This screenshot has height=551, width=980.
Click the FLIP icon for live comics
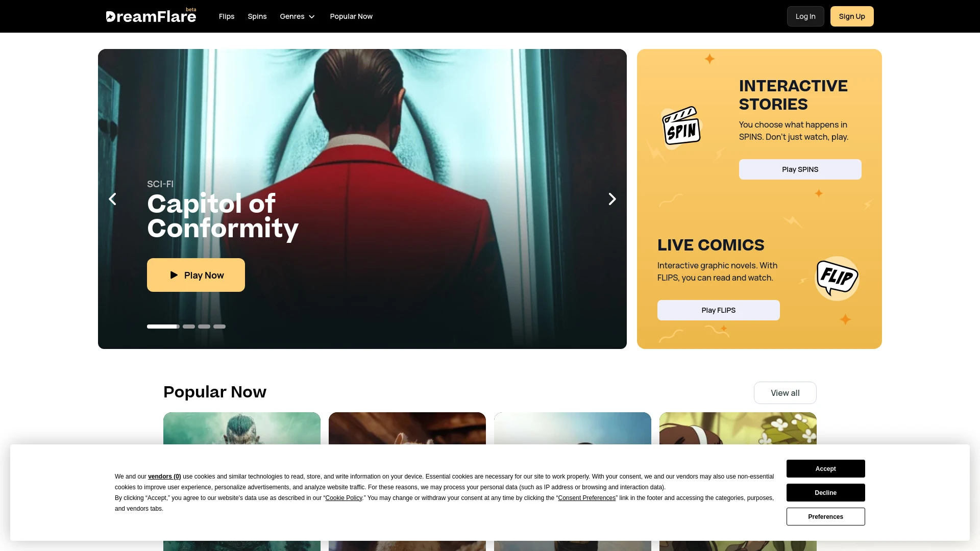tap(837, 278)
